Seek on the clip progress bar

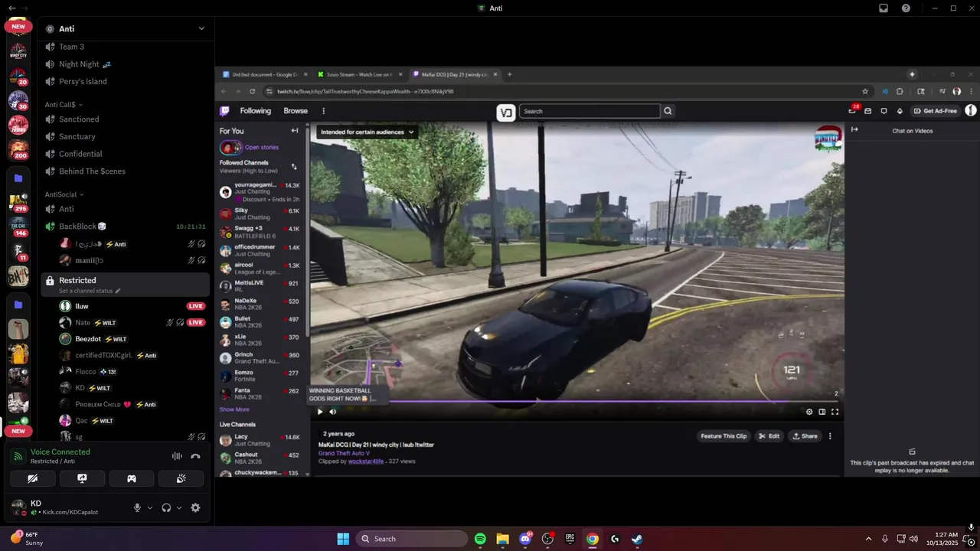tap(574, 401)
